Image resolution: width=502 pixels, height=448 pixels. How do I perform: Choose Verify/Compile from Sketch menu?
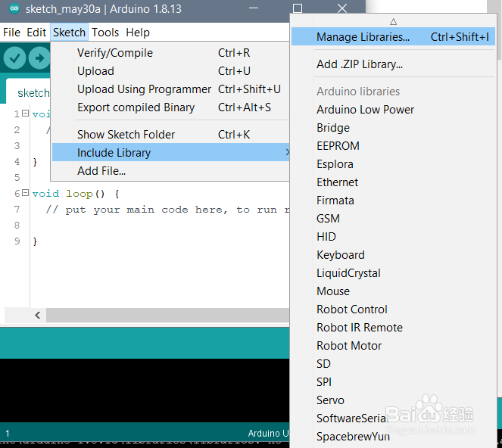pyautogui.click(x=170, y=53)
